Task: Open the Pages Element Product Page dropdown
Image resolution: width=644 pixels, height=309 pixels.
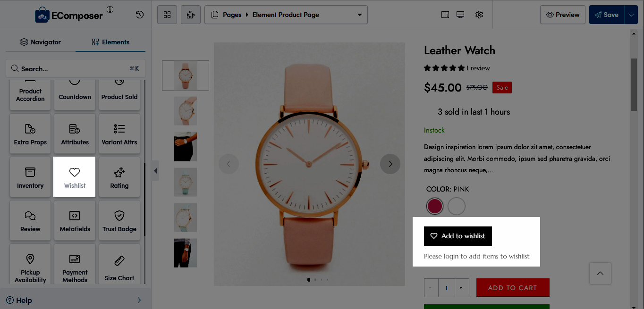Action: 286,15
